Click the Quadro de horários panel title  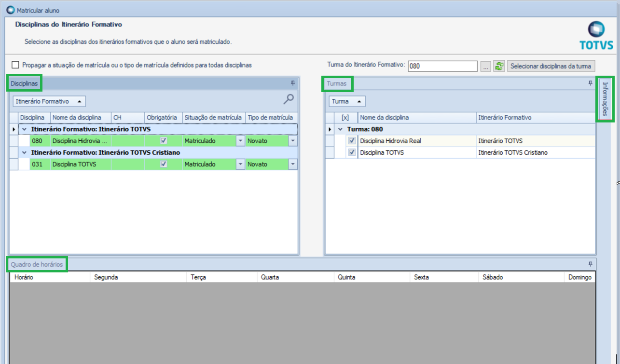pos(37,264)
